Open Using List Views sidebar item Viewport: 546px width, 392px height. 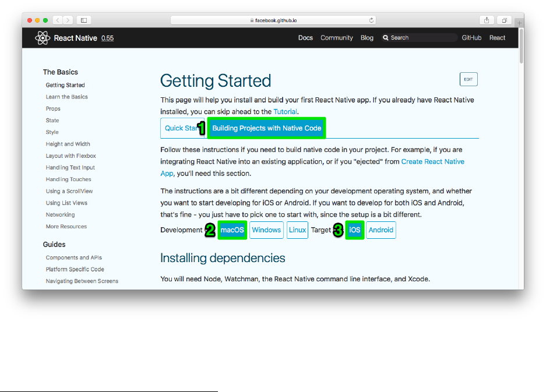(x=66, y=203)
